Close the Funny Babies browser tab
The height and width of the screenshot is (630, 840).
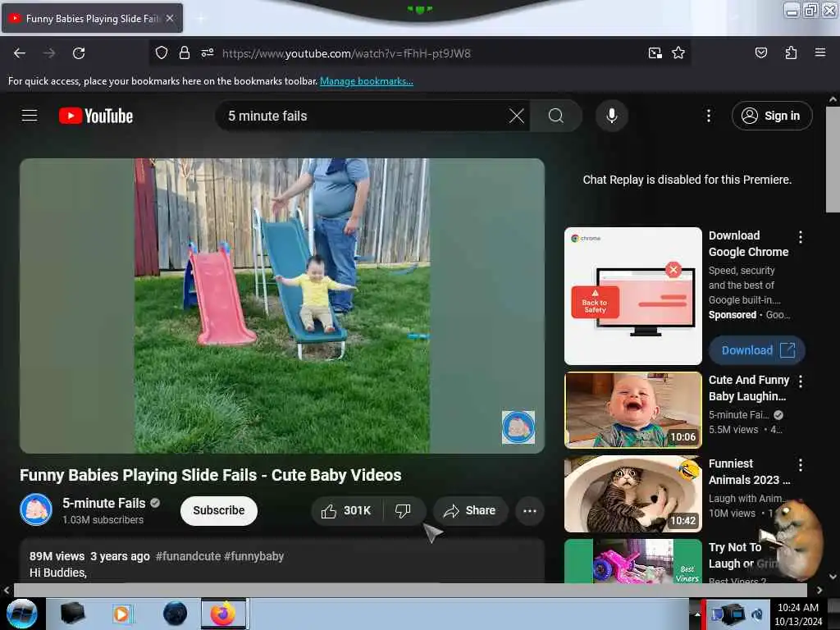click(170, 18)
